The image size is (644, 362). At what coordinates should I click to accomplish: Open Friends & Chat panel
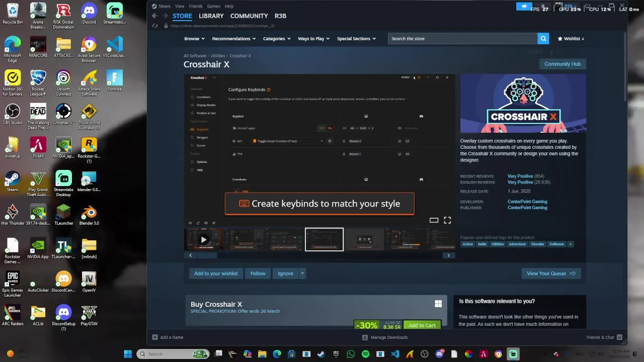[x=604, y=337]
